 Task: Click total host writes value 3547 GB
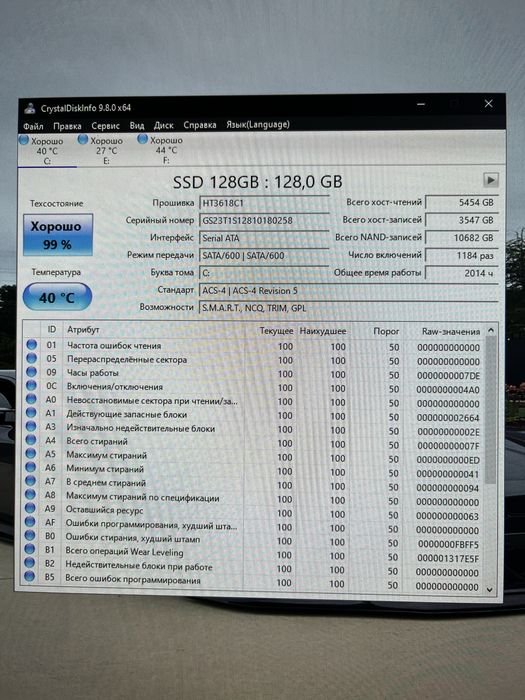point(462,220)
